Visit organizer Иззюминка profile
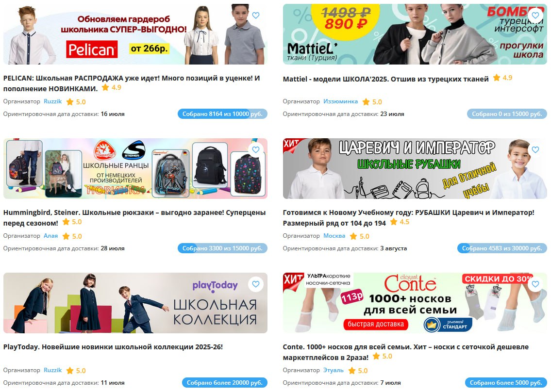551x392 pixels. click(x=340, y=101)
